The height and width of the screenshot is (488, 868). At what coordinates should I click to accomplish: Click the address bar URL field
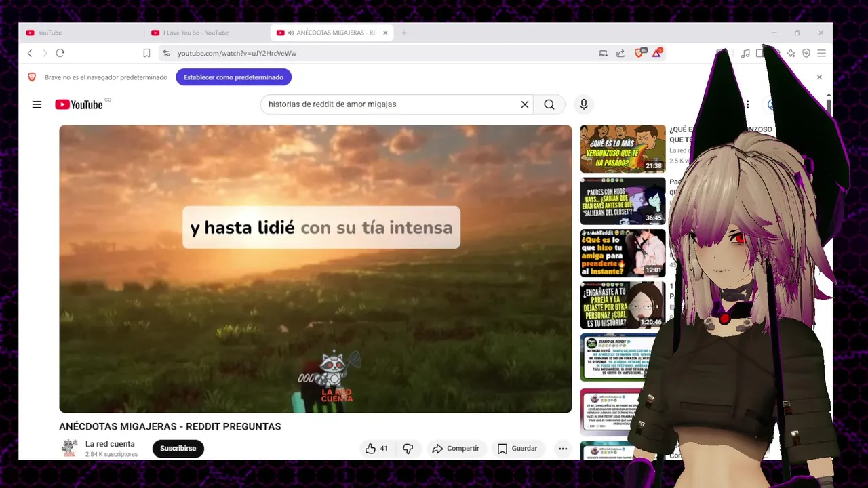point(380,53)
